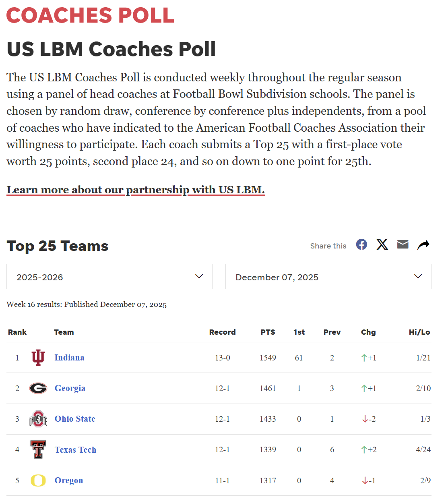Click the Oregon team logo
The image size is (448, 497).
[38, 480]
